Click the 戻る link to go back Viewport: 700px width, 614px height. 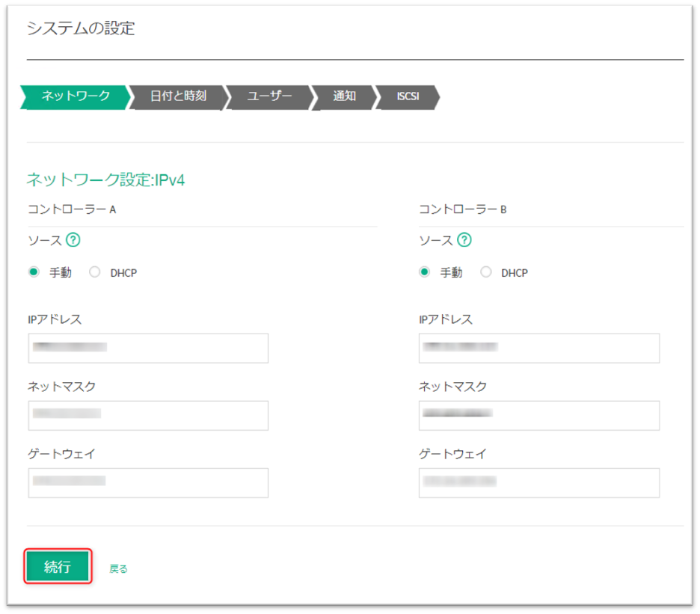tap(117, 568)
